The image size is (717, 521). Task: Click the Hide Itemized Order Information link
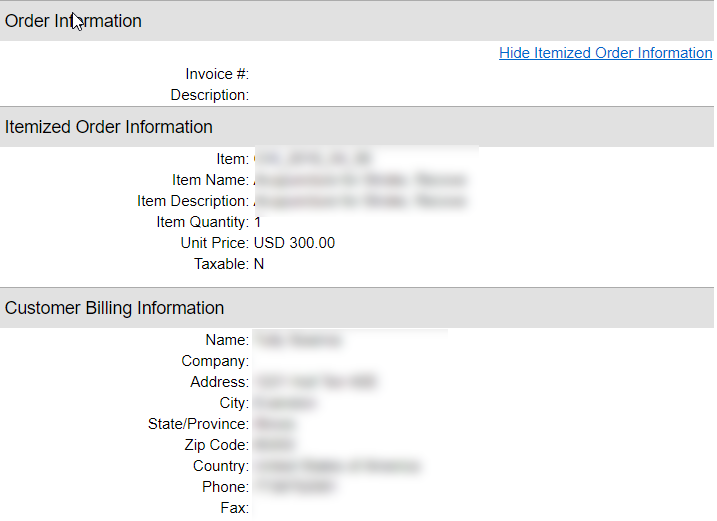pyautogui.click(x=605, y=53)
